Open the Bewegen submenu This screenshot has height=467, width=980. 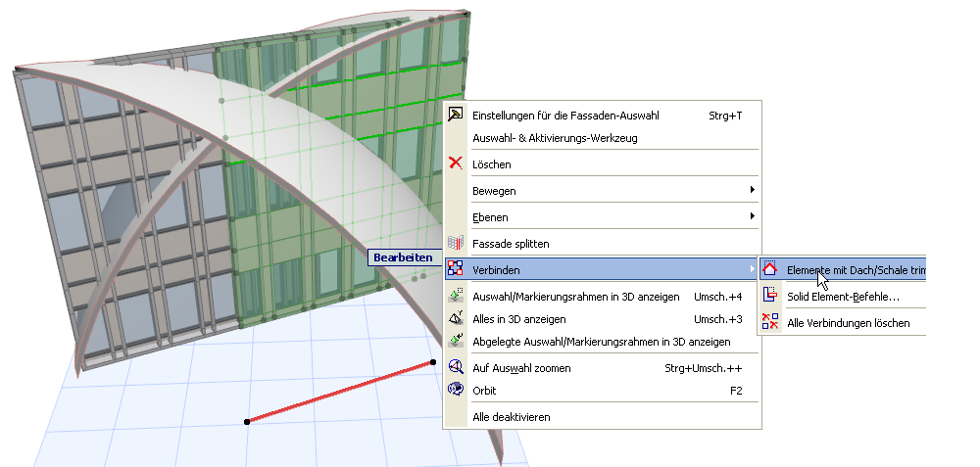(x=602, y=190)
